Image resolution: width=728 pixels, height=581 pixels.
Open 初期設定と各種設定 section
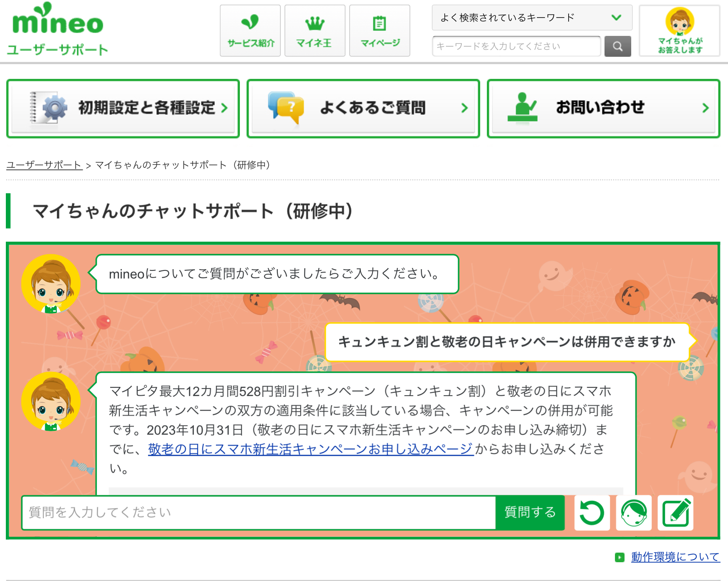coord(123,108)
